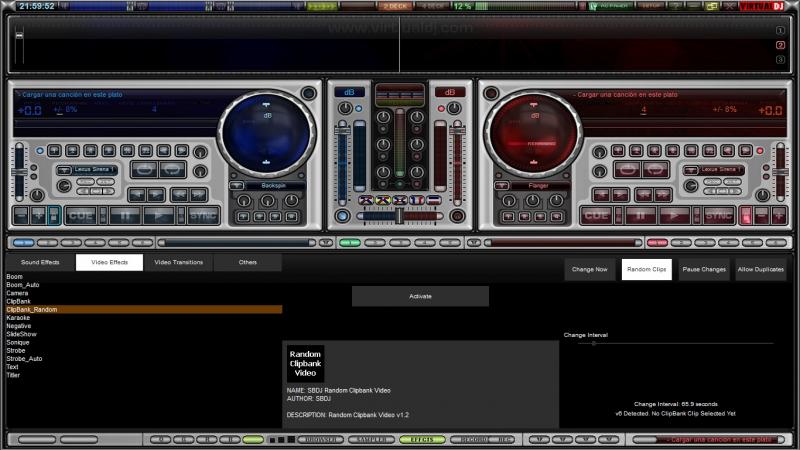
Task: Click the Activate button
Action: [x=420, y=296]
